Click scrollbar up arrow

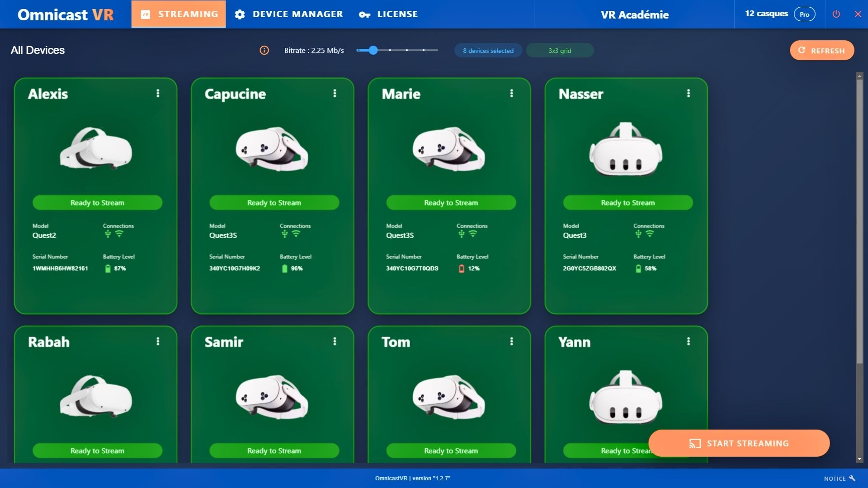[859, 75]
